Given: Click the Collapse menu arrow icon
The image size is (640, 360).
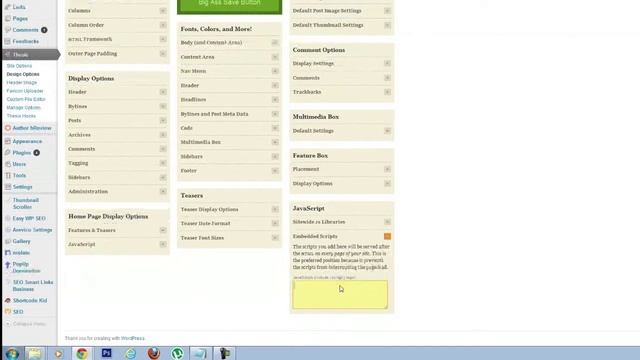Looking at the screenshot, I should click(x=8, y=324).
